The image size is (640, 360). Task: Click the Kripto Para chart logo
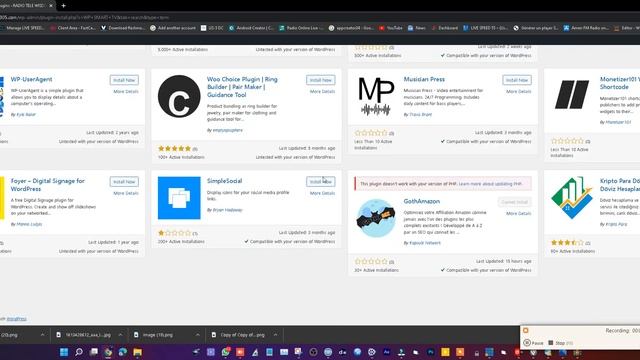point(572,198)
